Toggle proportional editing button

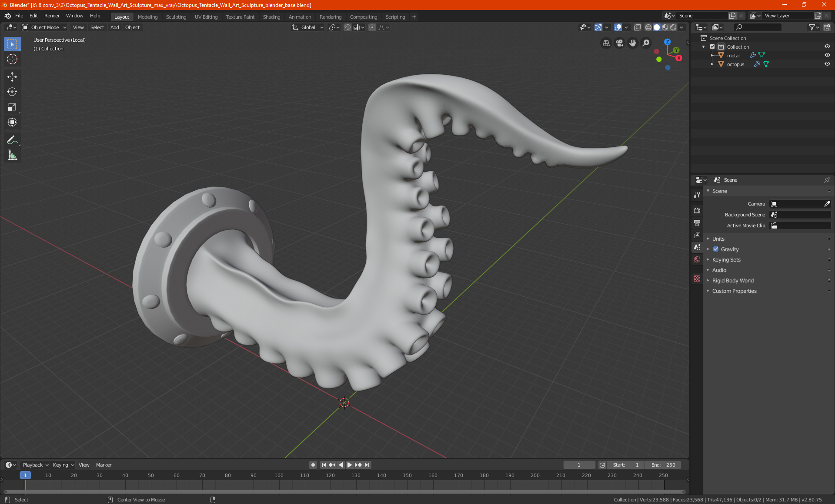372,27
